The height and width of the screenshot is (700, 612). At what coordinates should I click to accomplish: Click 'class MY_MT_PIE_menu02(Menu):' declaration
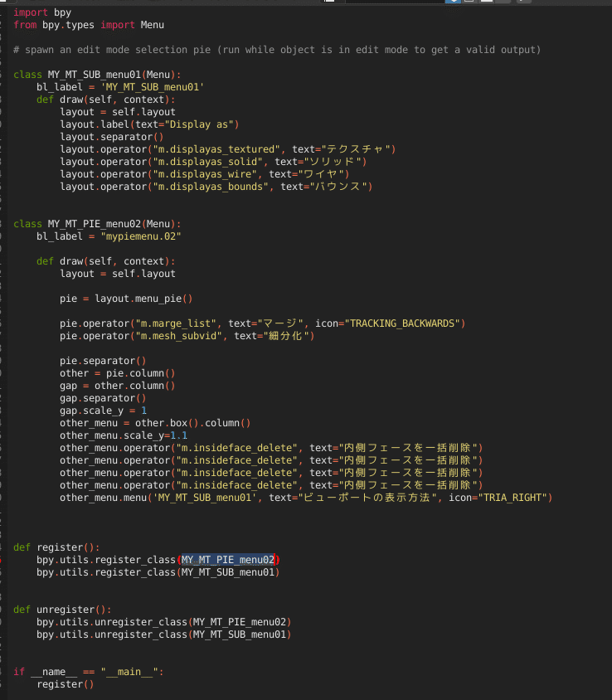(x=97, y=224)
